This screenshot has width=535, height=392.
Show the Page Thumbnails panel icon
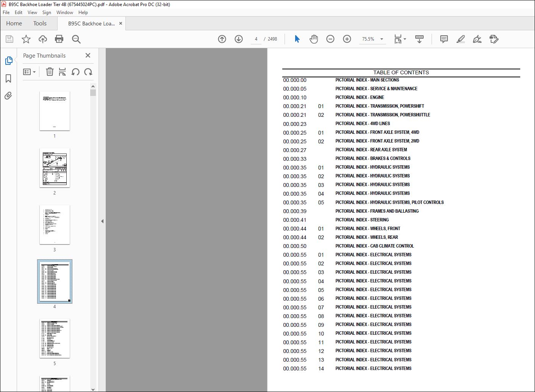pyautogui.click(x=9, y=61)
